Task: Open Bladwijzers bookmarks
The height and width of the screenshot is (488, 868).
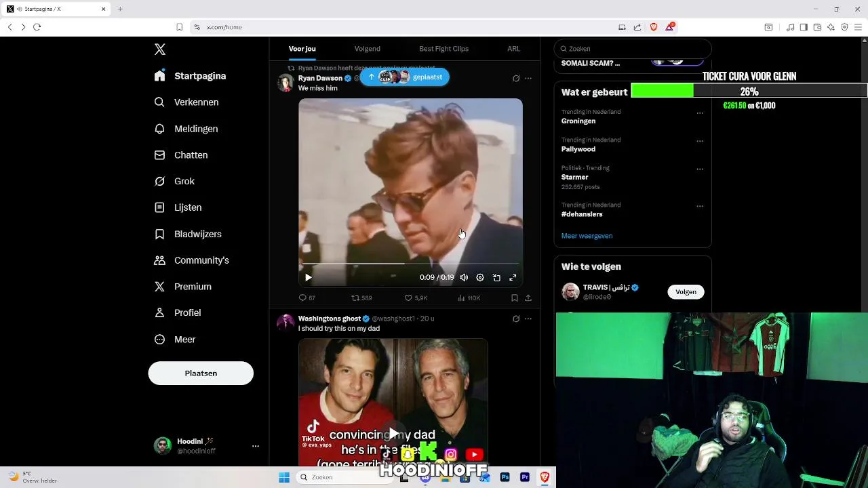Action: (188, 234)
